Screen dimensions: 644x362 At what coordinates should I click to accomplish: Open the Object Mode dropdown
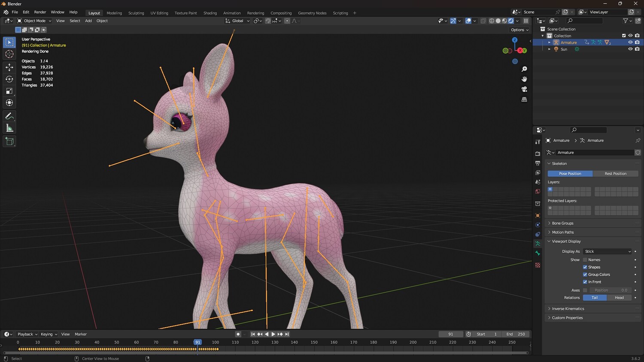34,21
